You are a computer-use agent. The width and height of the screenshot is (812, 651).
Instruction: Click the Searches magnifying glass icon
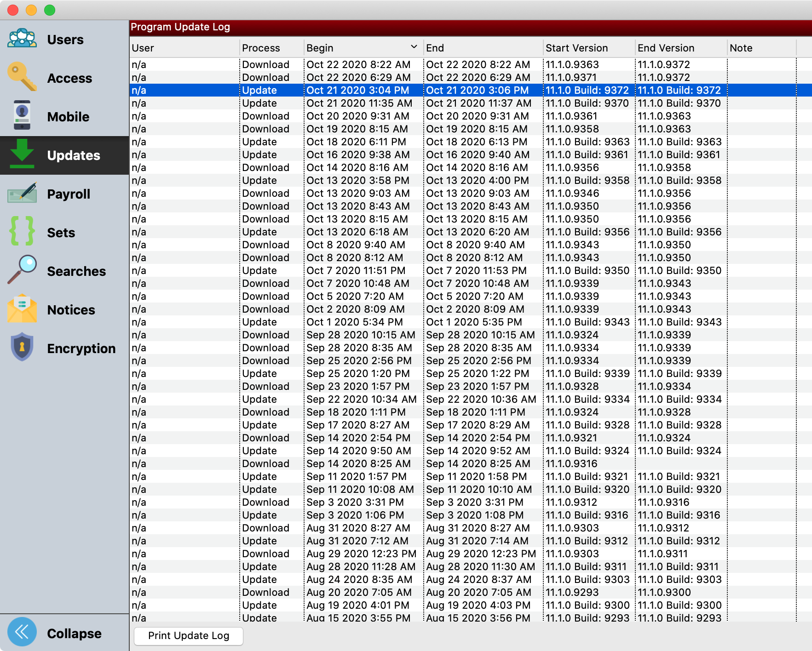pyautogui.click(x=22, y=270)
